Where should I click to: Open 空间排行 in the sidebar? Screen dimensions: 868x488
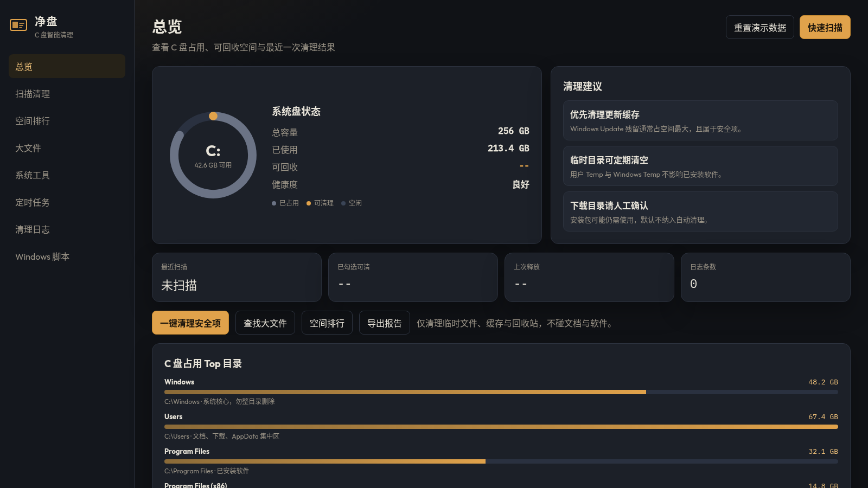(x=67, y=120)
